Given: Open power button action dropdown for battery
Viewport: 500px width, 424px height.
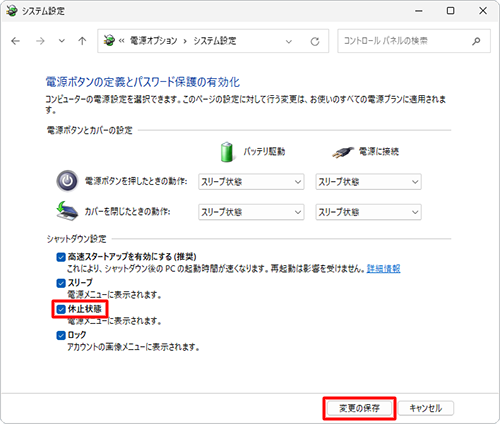Looking at the screenshot, I should coord(251,182).
